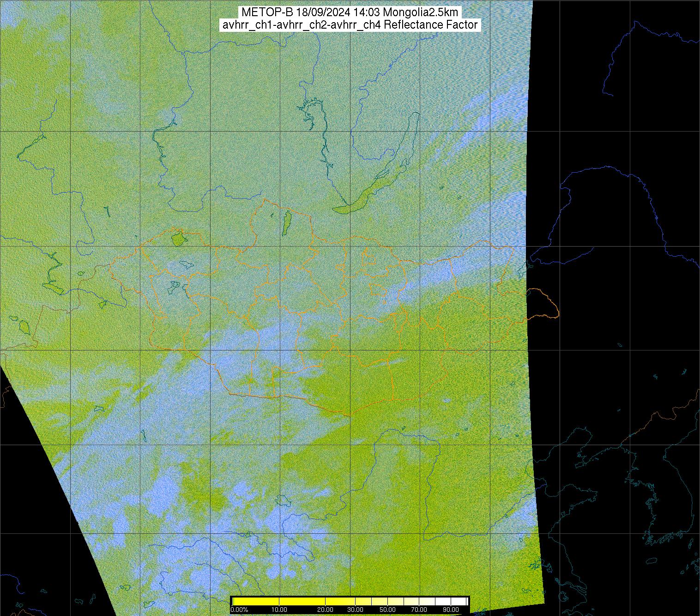
Task: Click the title text 'METOP-B 18/09/2024 14:03 Mongolia2.5km'
Action: [x=350, y=12]
